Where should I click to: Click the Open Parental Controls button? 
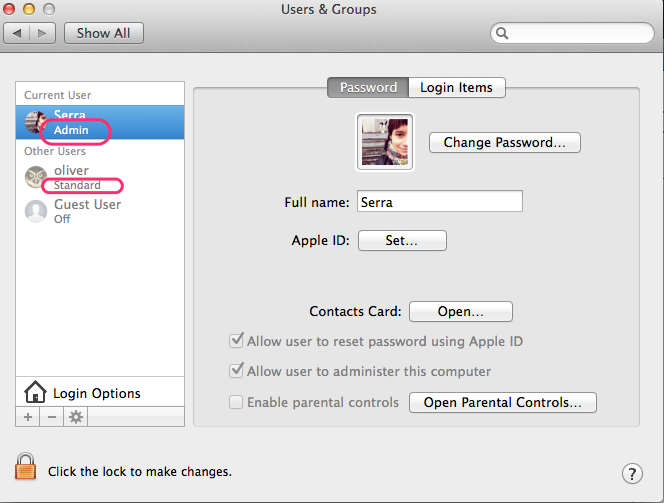pyautogui.click(x=503, y=402)
